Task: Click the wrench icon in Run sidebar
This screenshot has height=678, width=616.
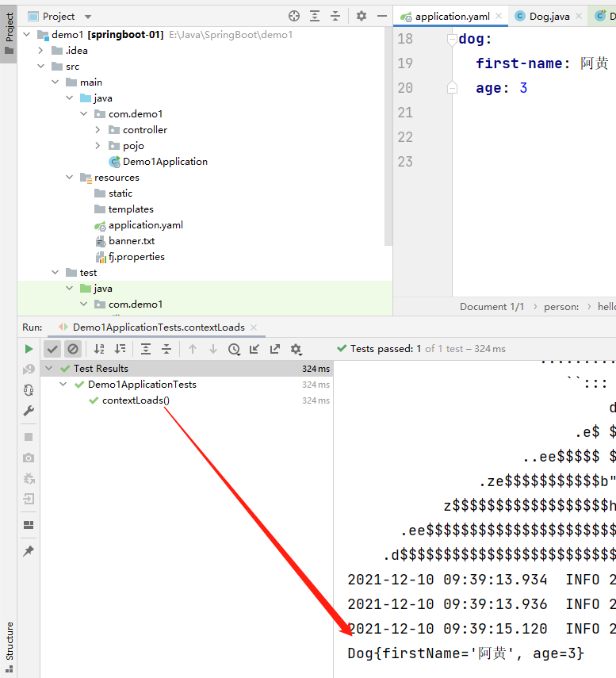Action: 29,411
